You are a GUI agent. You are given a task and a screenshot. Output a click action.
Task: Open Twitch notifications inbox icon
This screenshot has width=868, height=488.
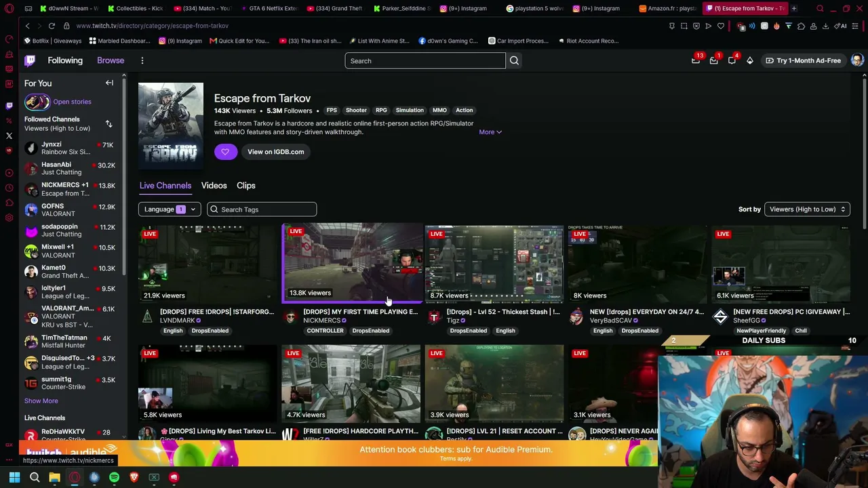point(713,60)
